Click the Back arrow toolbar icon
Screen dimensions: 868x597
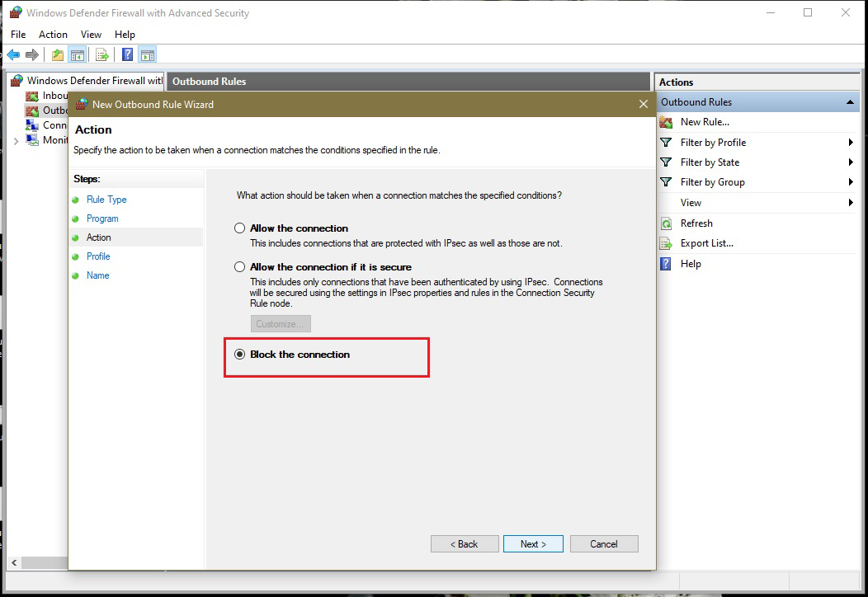(13, 54)
